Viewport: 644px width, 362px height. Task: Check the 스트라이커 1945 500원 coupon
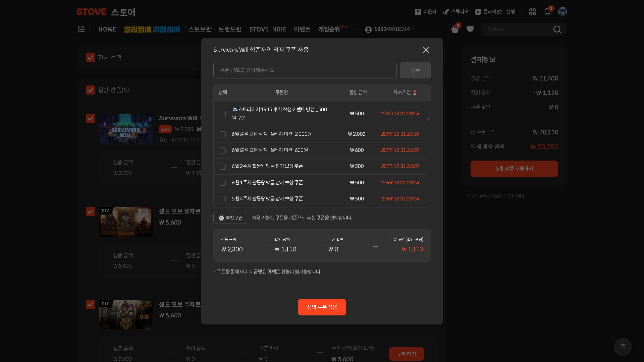coord(223,114)
